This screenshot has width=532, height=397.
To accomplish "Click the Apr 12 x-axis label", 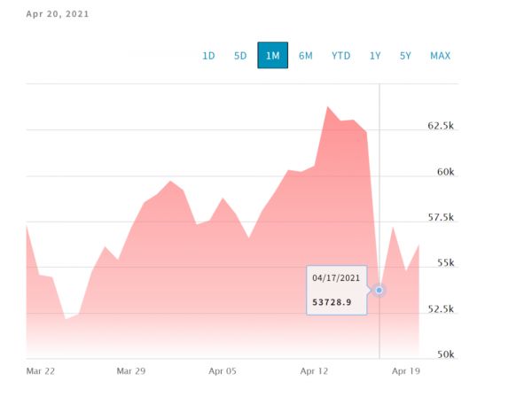I will click(x=315, y=372).
